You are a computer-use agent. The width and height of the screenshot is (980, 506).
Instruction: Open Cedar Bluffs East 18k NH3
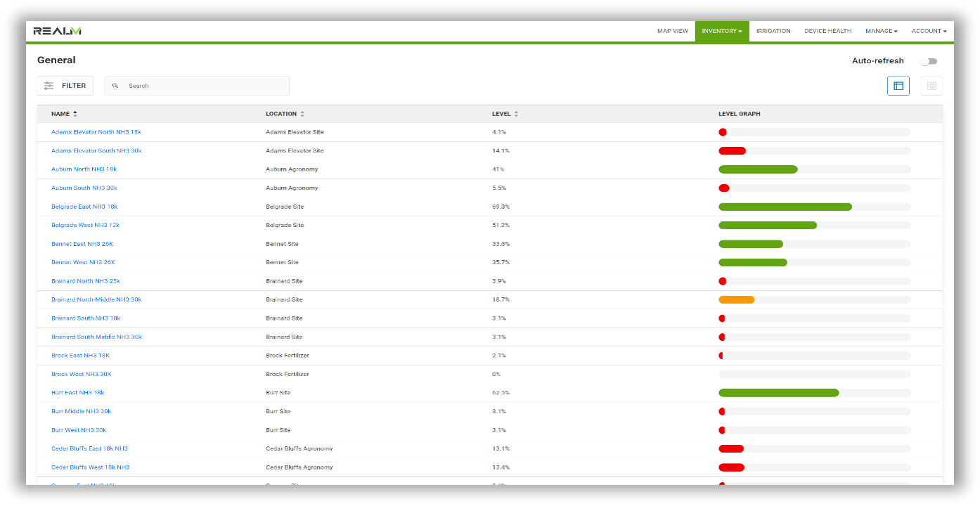point(89,448)
